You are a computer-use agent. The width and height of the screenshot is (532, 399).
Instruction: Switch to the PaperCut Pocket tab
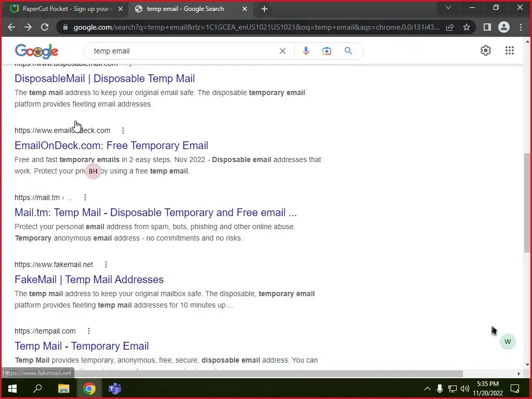[x=65, y=9]
